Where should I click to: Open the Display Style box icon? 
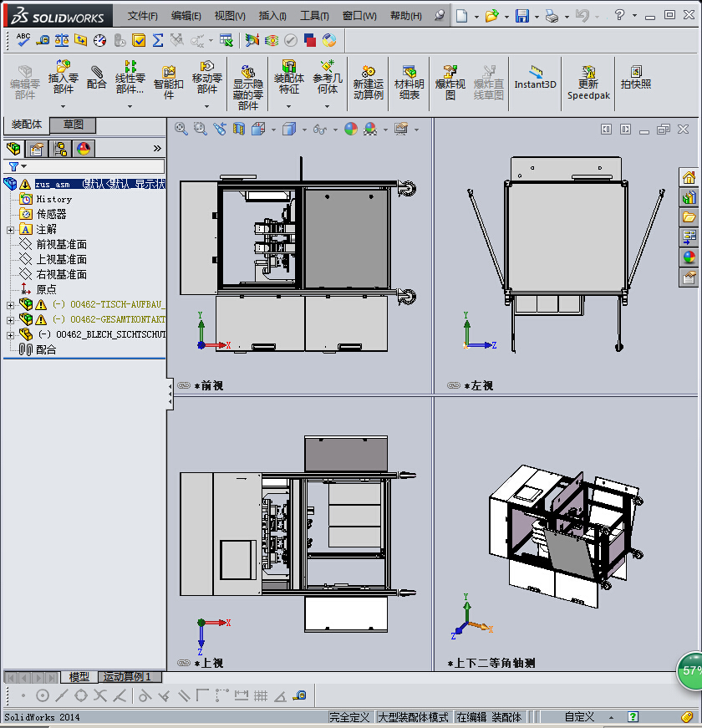289,129
